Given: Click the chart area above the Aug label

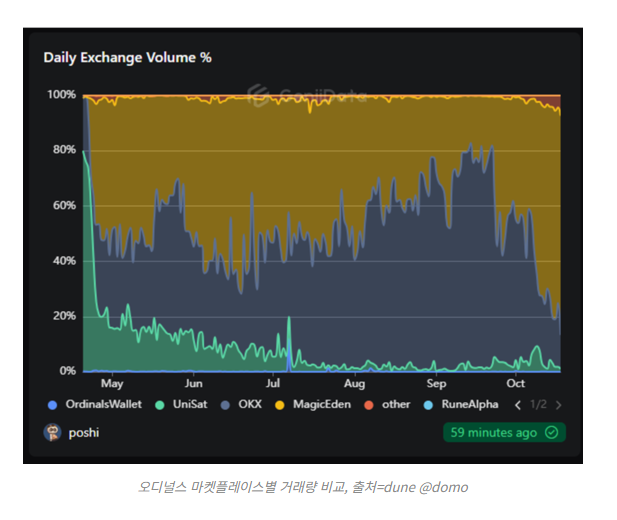Looking at the screenshot, I should (354, 250).
